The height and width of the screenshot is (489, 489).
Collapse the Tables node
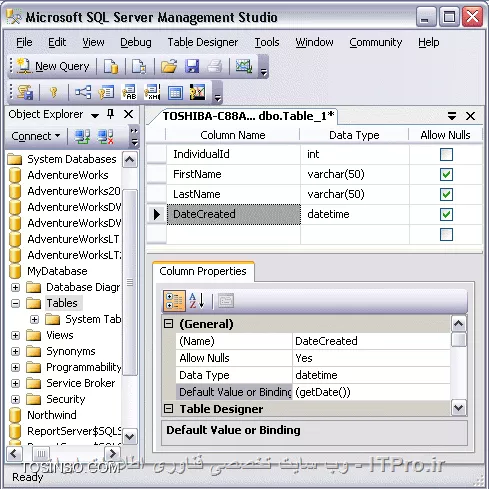(16, 303)
